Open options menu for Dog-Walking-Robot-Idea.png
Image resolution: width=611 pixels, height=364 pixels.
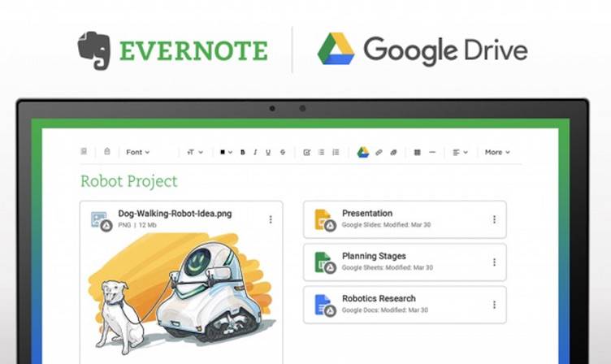click(x=271, y=219)
